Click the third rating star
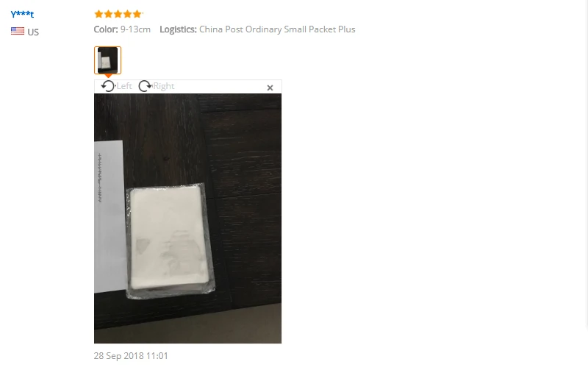 pyautogui.click(x=118, y=14)
